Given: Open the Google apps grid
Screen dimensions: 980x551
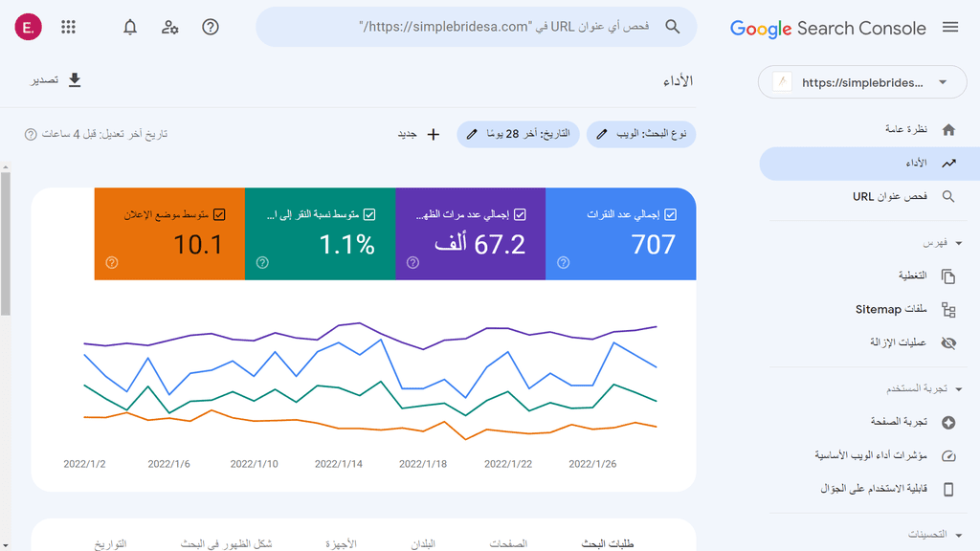Looking at the screenshot, I should (68, 27).
